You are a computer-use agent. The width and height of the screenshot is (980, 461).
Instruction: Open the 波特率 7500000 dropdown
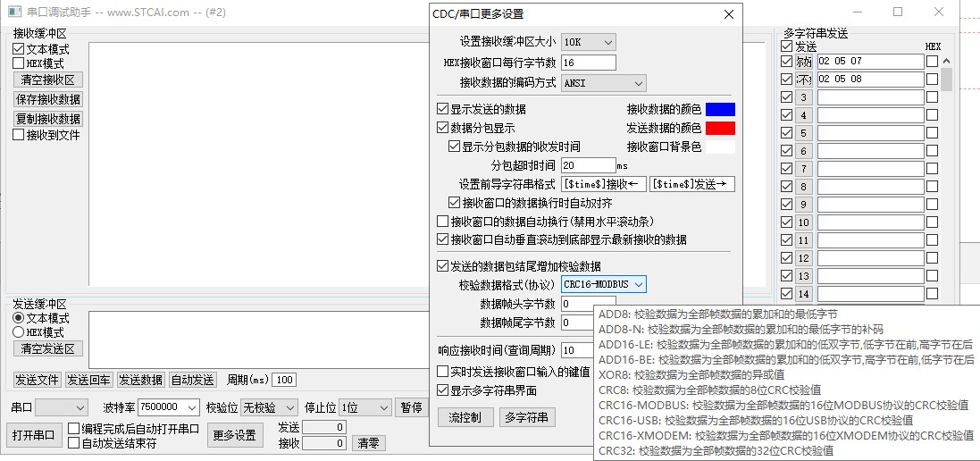[169, 408]
